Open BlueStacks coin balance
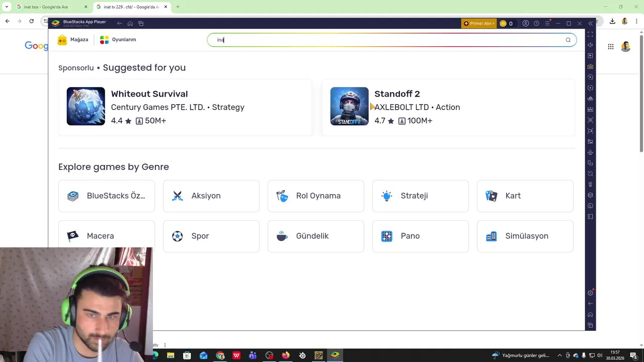This screenshot has width=644, height=362. (506, 24)
